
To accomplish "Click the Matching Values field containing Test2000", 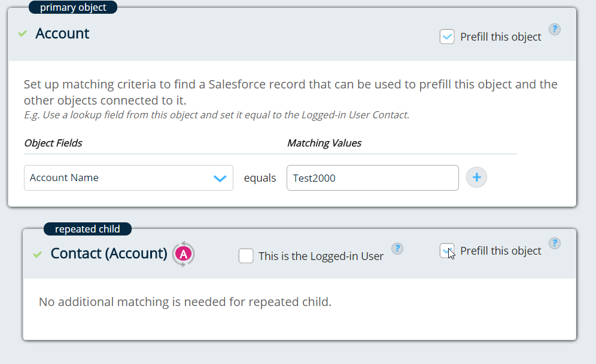I will pos(372,178).
